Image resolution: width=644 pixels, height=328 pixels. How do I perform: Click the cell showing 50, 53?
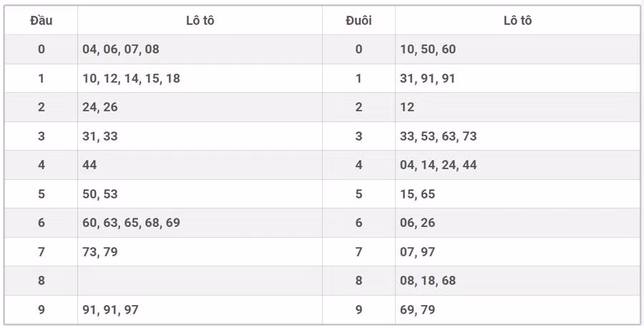100,194
